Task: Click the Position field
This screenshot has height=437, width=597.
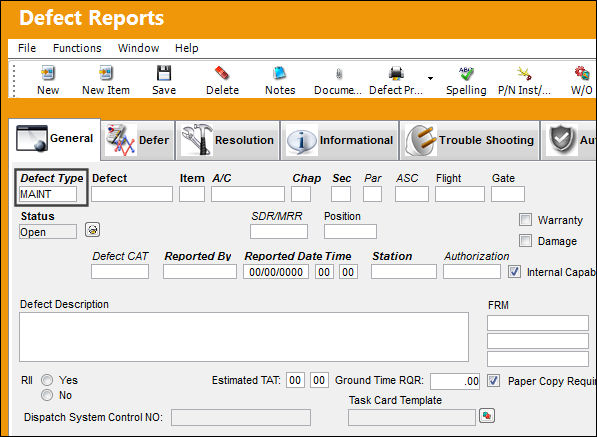Action: pos(350,231)
